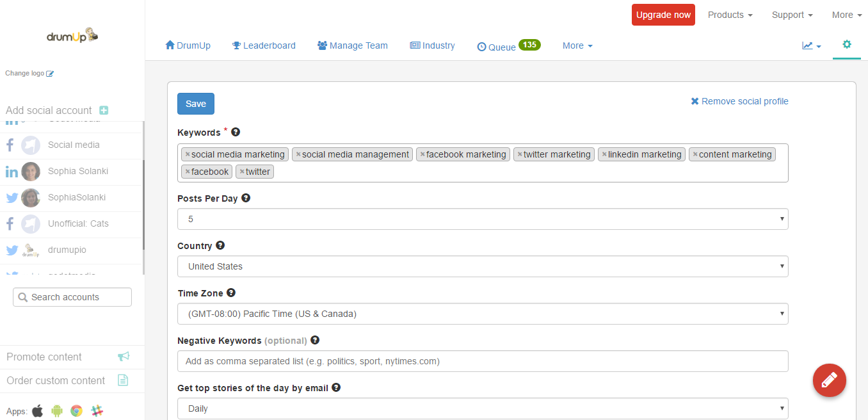
Task: Open the Chrome extension icon
Action: [x=77, y=410]
